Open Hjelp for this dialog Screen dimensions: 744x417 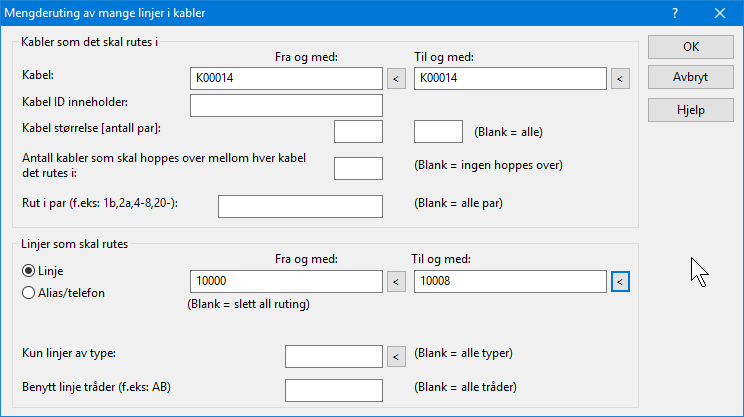(691, 110)
